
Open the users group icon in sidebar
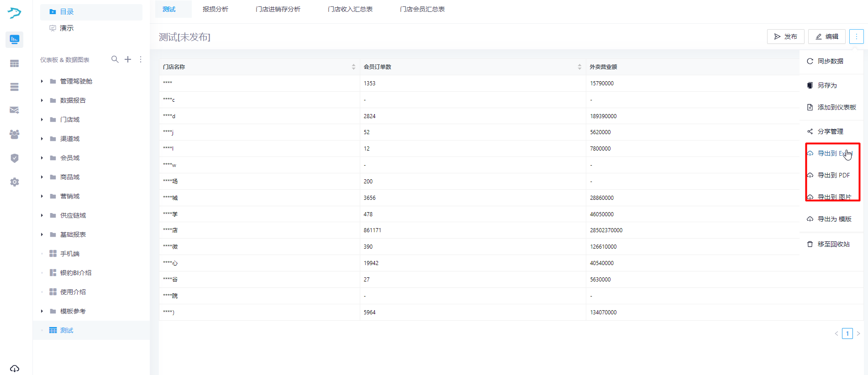[15, 134]
